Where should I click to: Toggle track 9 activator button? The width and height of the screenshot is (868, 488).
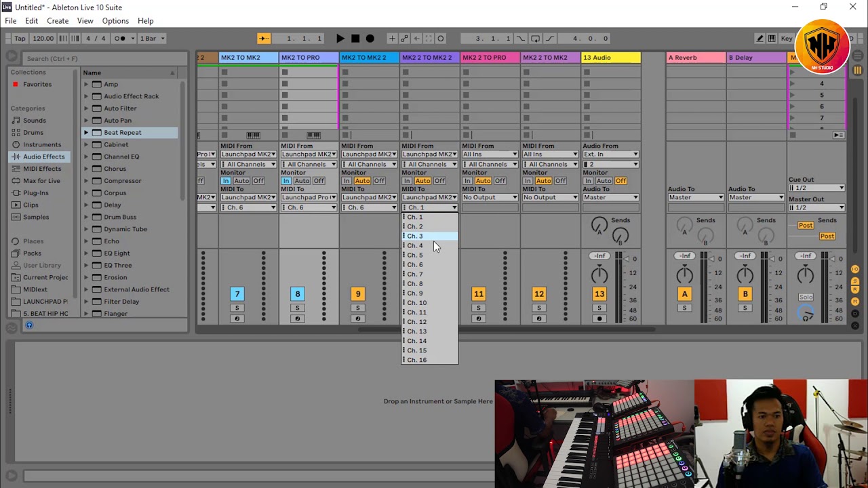coord(357,293)
